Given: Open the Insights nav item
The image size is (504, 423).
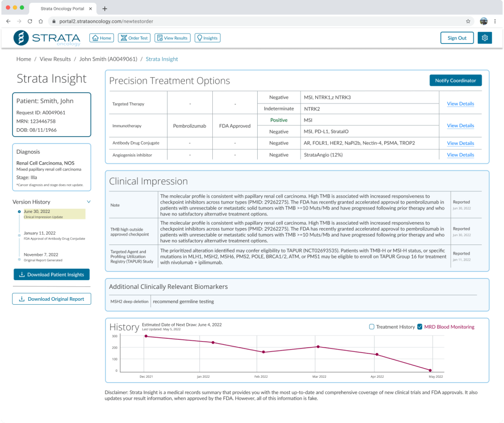Looking at the screenshot, I should click(207, 38).
